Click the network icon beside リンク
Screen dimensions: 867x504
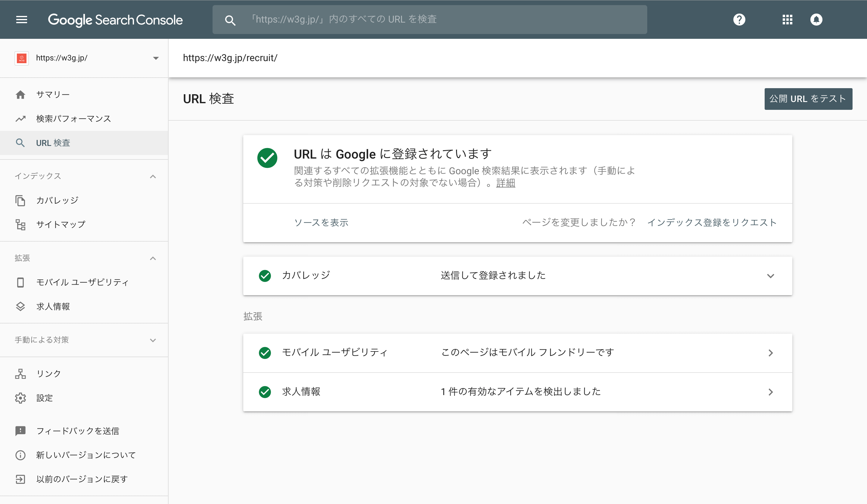tap(20, 374)
